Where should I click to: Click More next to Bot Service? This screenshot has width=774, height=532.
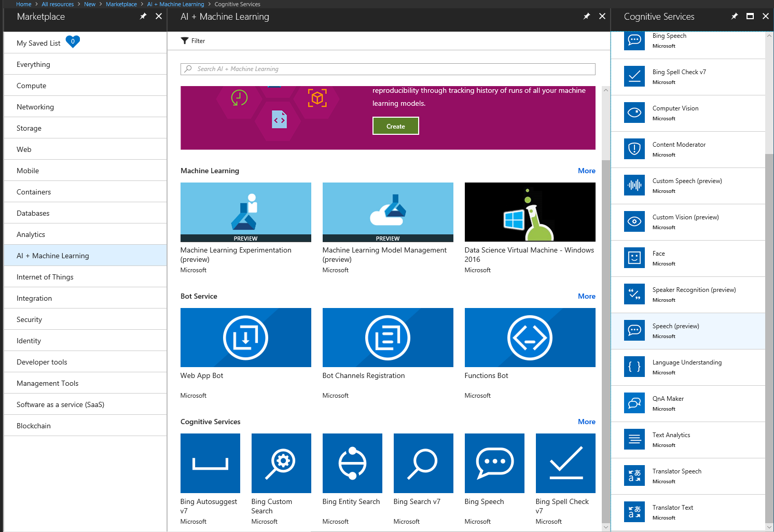pyautogui.click(x=587, y=296)
